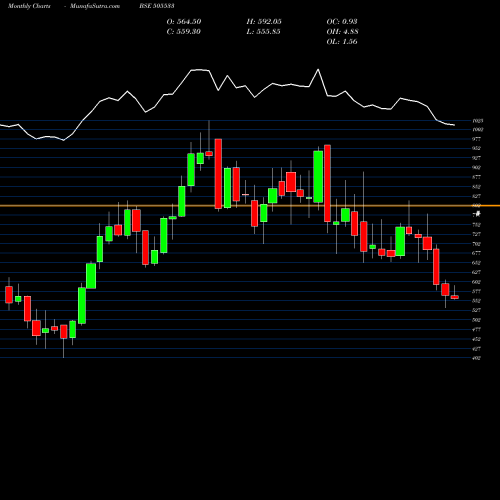
Task: Click the 677 price axis label
Action: (x=477, y=253)
